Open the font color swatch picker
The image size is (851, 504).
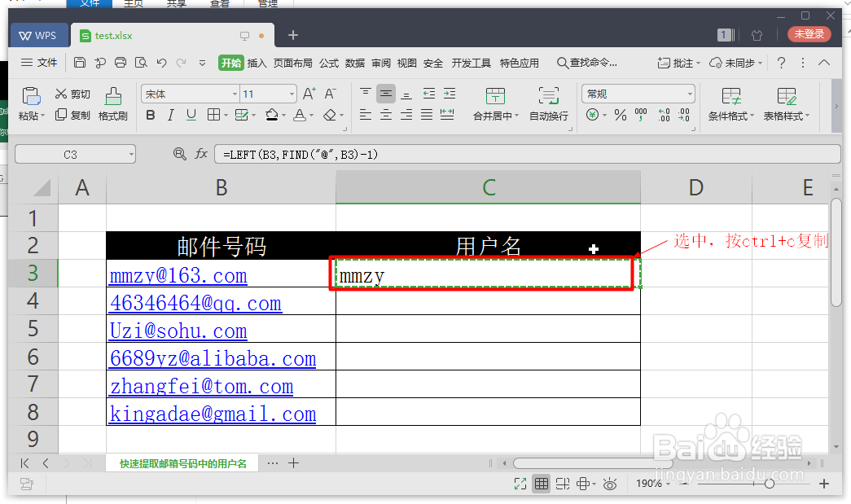pyautogui.click(x=301, y=116)
